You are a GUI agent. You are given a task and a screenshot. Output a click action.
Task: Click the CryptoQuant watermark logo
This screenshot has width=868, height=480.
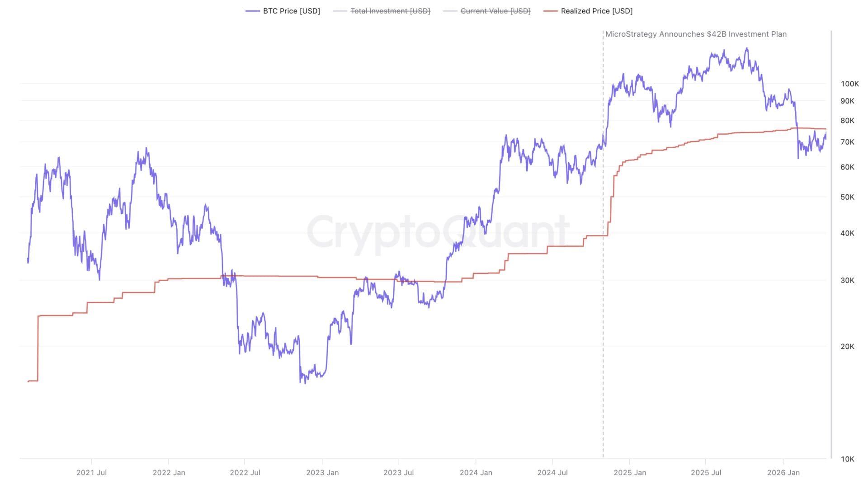tap(438, 232)
